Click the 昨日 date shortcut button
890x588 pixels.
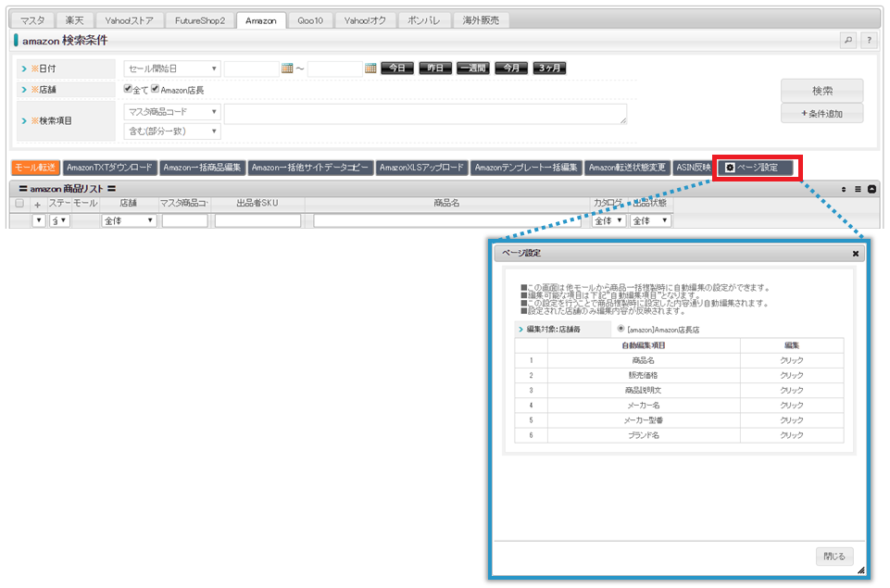435,69
